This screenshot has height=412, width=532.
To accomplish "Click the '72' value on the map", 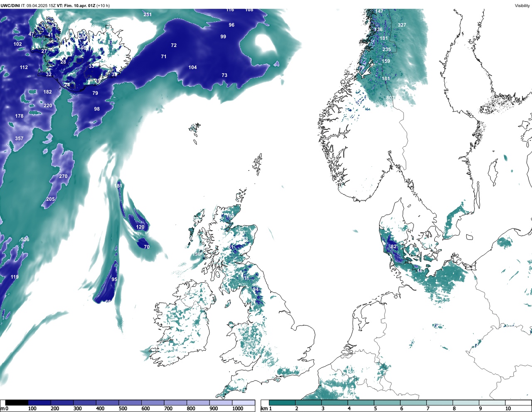I will coord(174,45).
